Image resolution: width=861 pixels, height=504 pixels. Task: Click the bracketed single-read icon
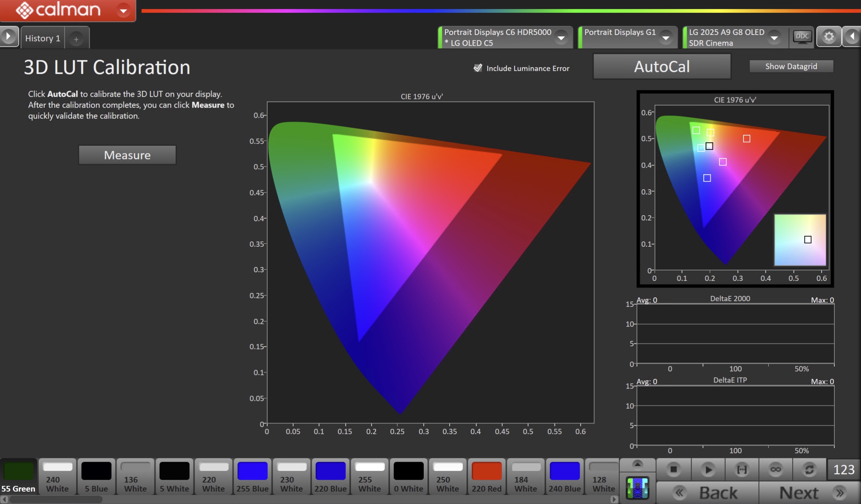tap(742, 469)
